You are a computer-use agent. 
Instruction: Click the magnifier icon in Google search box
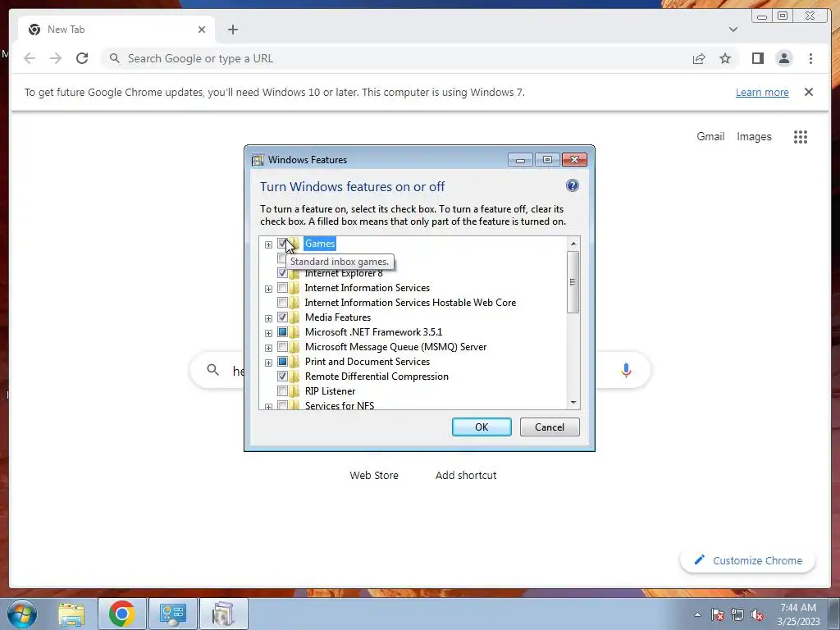click(x=212, y=370)
